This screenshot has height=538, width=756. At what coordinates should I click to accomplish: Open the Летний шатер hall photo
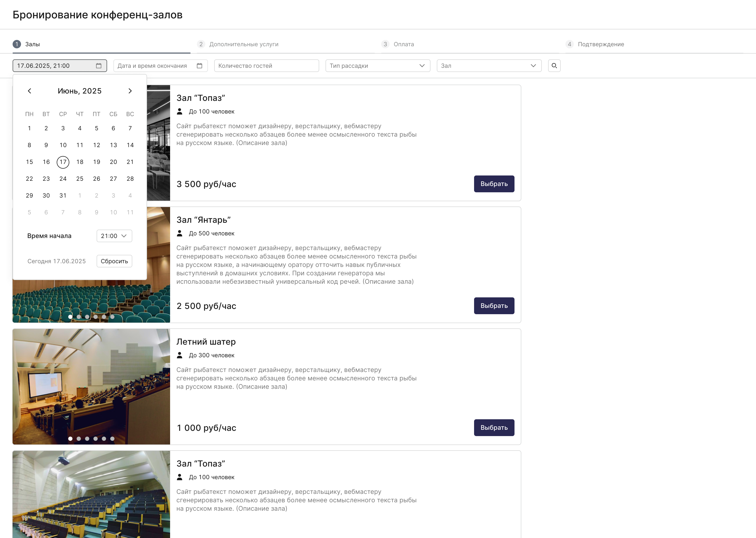tap(91, 387)
